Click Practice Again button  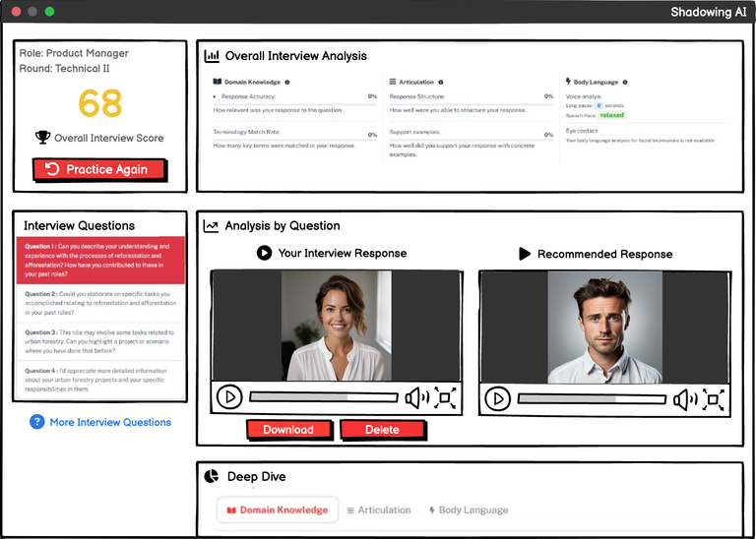pyautogui.click(x=99, y=169)
